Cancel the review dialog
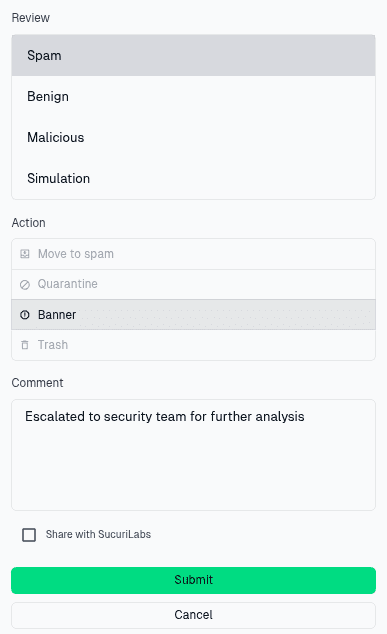This screenshot has height=634, width=387. (193, 615)
